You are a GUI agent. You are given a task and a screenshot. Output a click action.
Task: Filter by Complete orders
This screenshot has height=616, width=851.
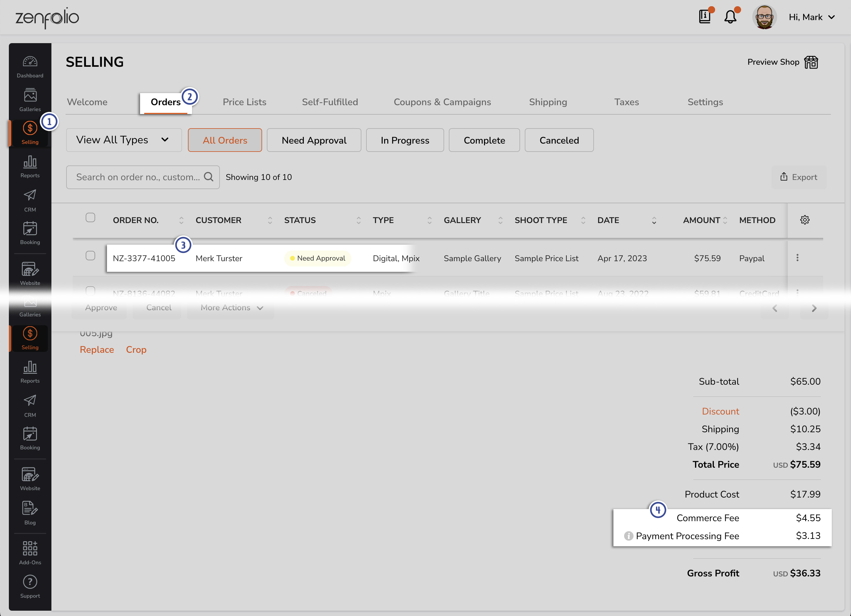pos(484,140)
